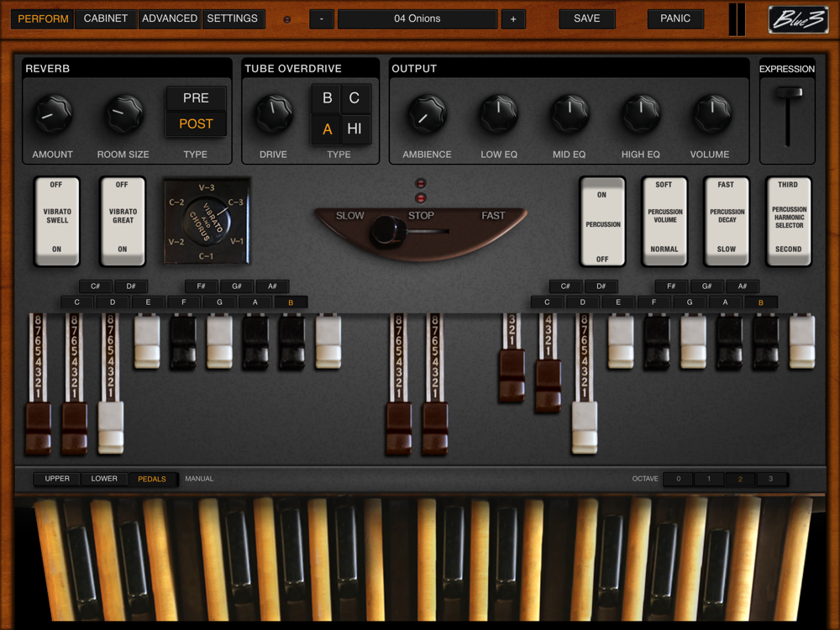Toggle the PERCUSSION VOLUME switch
Screen dimensions: 840x630
tap(664, 221)
